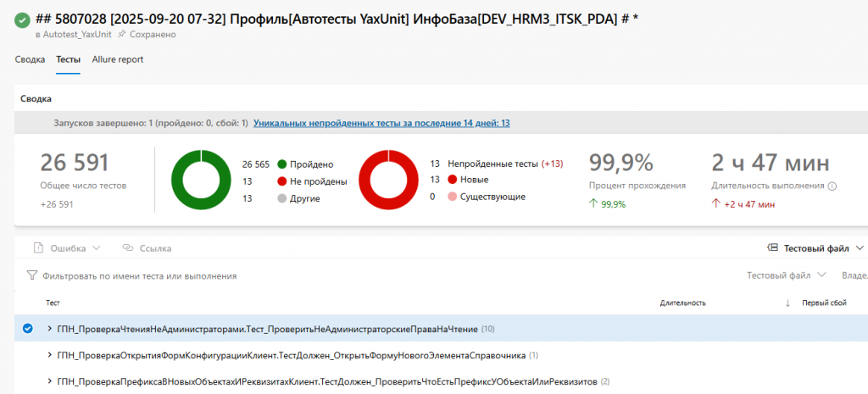
Task: Click the Длительность column header
Action: click(x=682, y=303)
